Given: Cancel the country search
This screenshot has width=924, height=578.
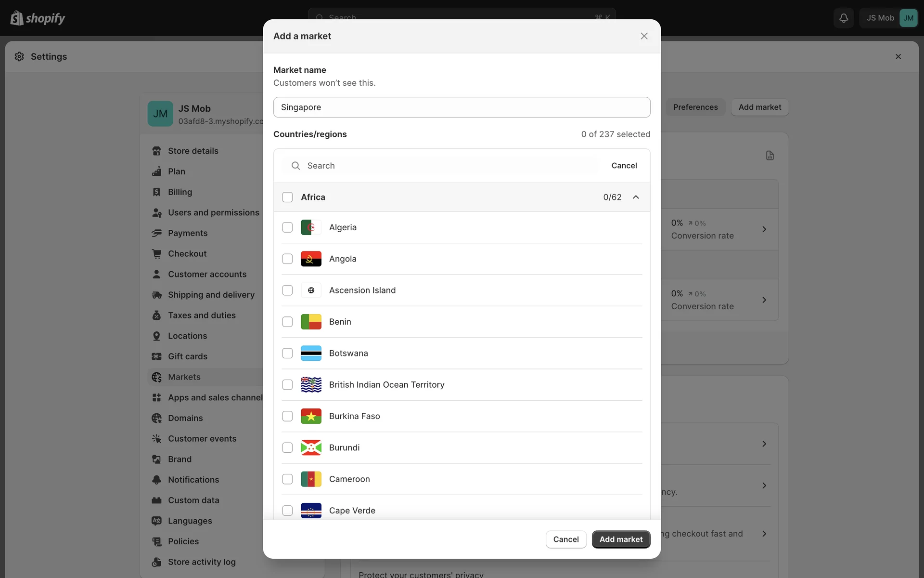Looking at the screenshot, I should point(624,166).
